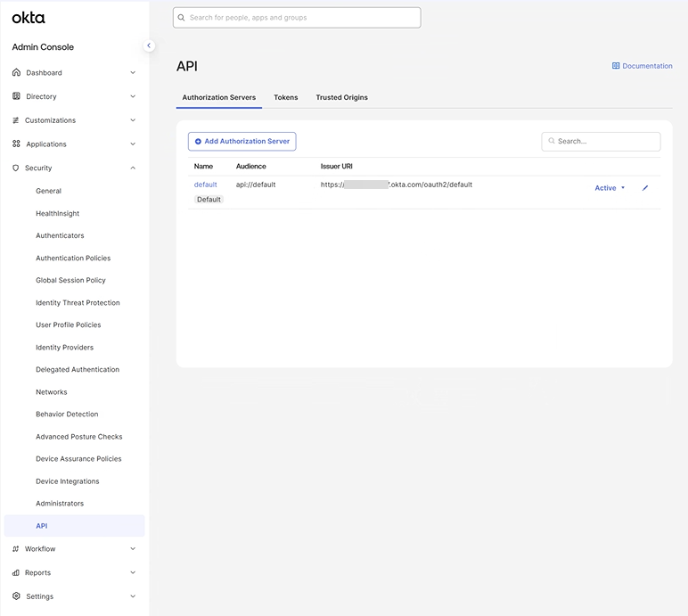The image size is (688, 616).
Task: Click the Settings gear icon
Action: click(x=16, y=596)
